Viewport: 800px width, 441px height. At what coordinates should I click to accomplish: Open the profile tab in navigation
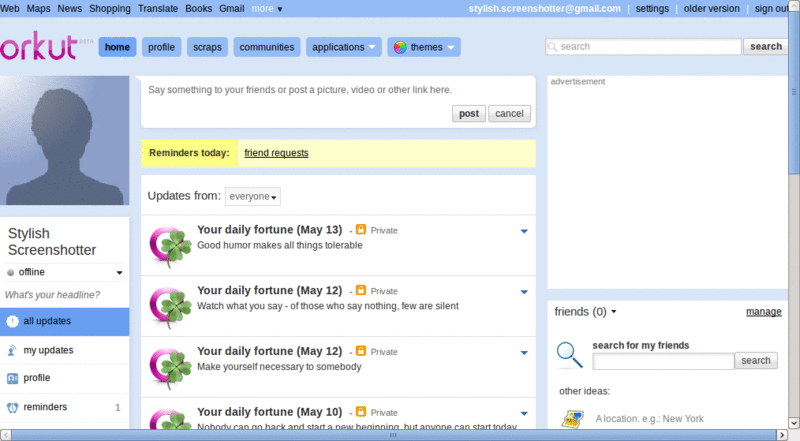pos(161,47)
